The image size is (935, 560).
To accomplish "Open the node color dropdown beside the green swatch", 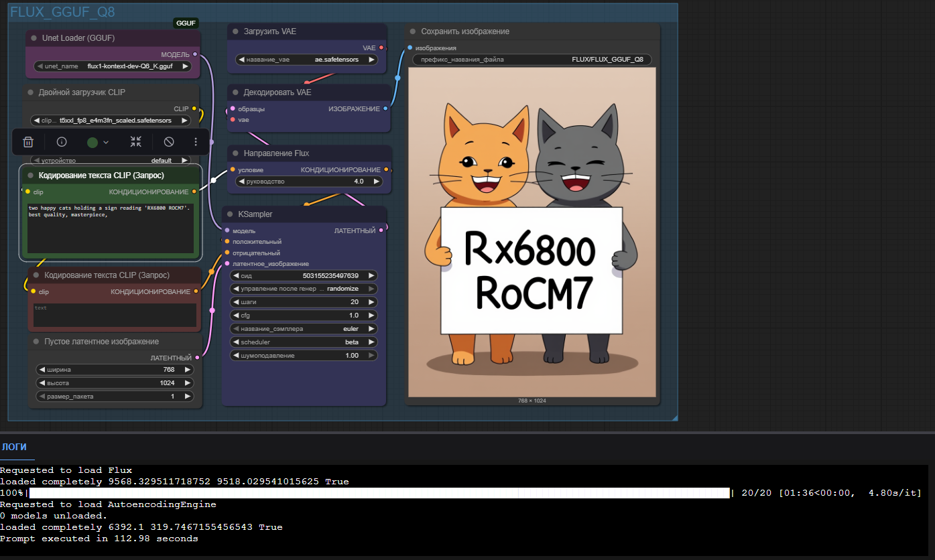I will tap(105, 141).
